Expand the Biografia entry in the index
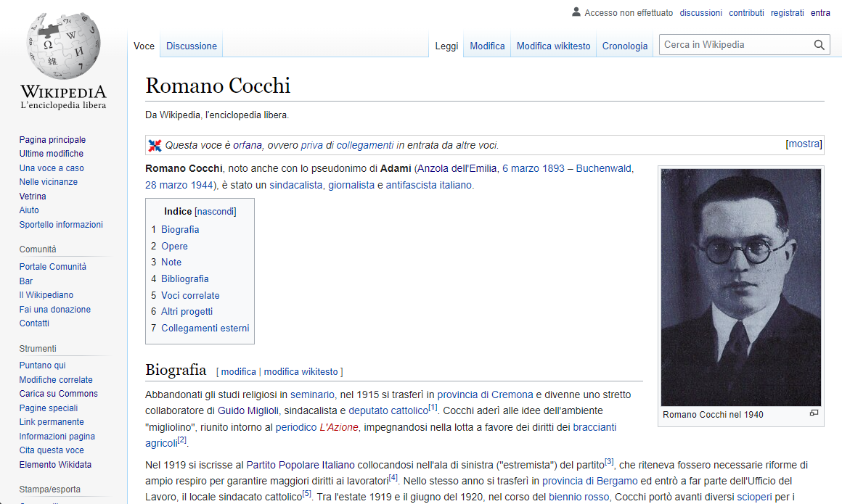The image size is (842, 504). pyautogui.click(x=179, y=229)
